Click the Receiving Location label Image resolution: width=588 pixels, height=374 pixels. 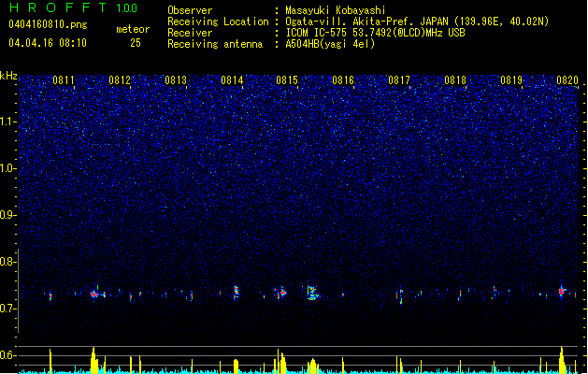(x=218, y=22)
